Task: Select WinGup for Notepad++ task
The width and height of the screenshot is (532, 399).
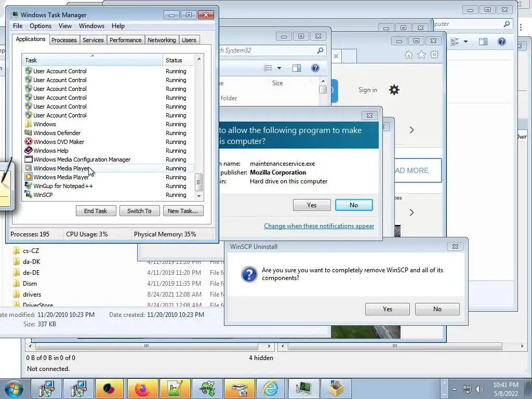Action: point(63,186)
